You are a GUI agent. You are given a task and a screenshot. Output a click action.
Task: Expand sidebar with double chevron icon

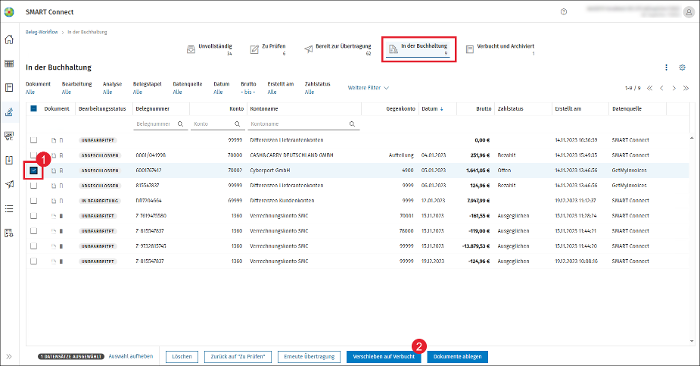(x=9, y=357)
